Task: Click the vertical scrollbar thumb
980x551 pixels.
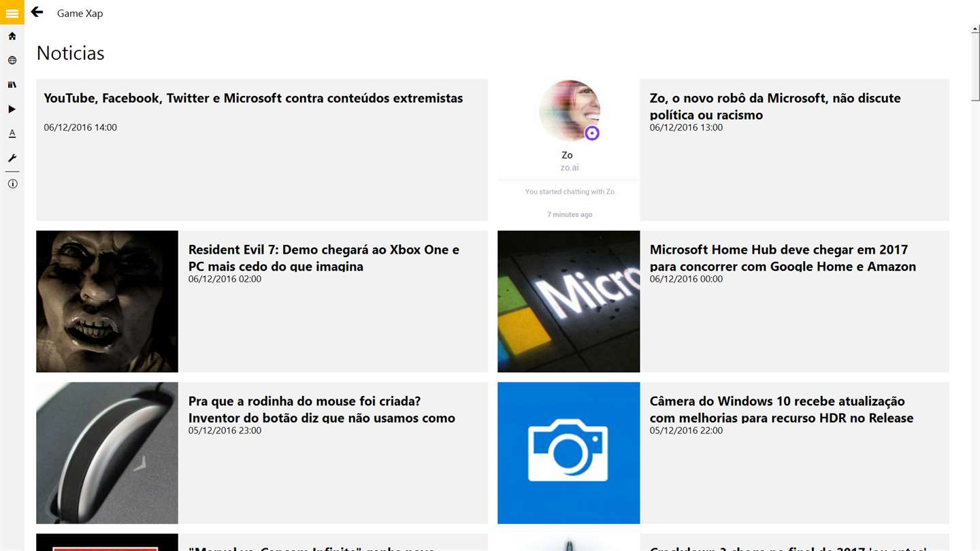Action: coord(975,67)
